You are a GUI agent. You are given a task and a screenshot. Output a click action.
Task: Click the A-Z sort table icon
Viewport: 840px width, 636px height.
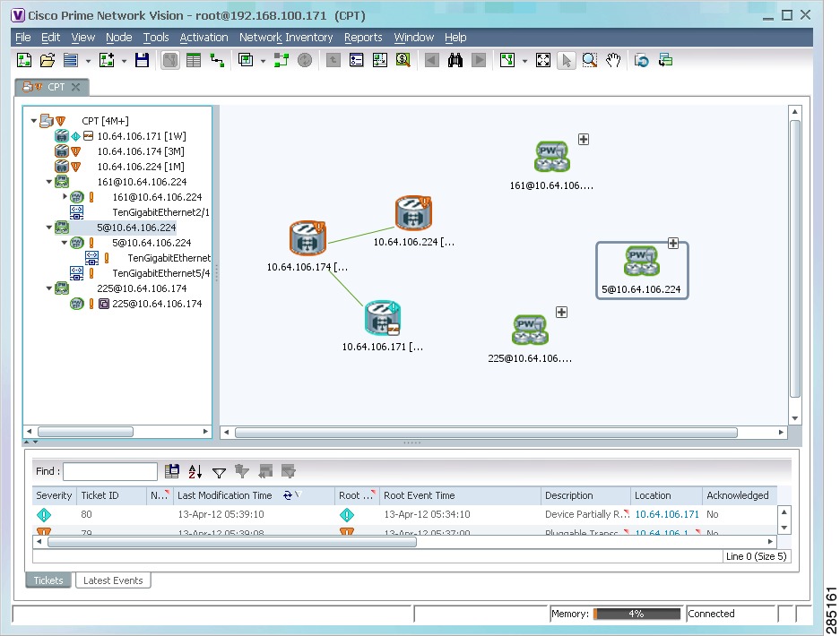click(195, 472)
